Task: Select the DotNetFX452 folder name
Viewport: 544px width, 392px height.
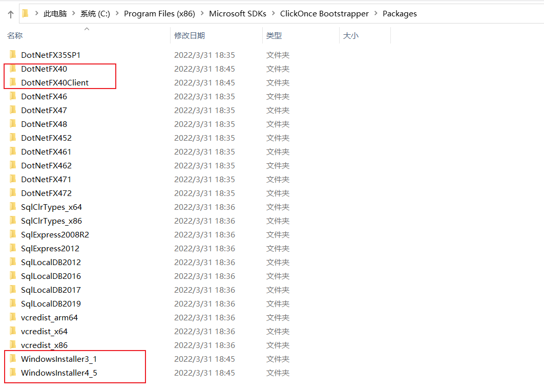Action: point(46,138)
